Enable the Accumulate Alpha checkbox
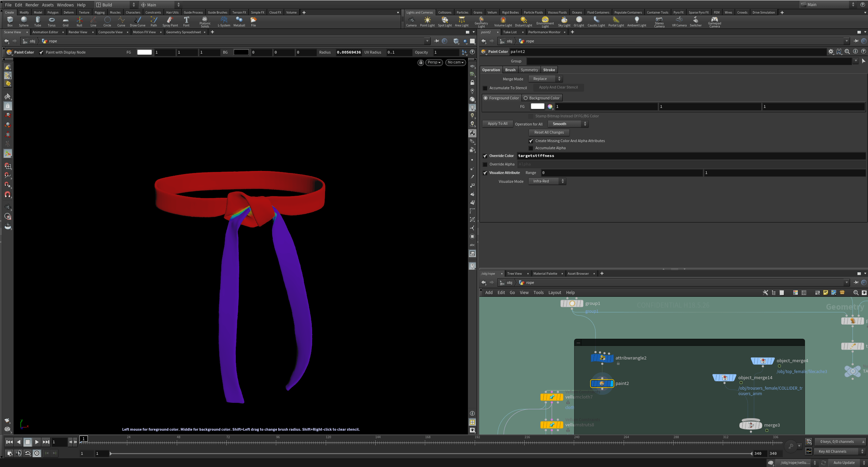The image size is (868, 467). click(x=531, y=148)
